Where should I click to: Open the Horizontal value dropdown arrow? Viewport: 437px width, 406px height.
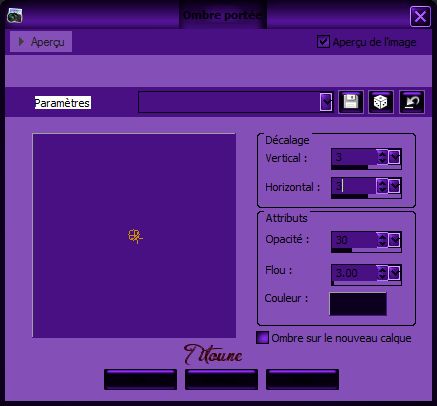pyautogui.click(x=394, y=186)
